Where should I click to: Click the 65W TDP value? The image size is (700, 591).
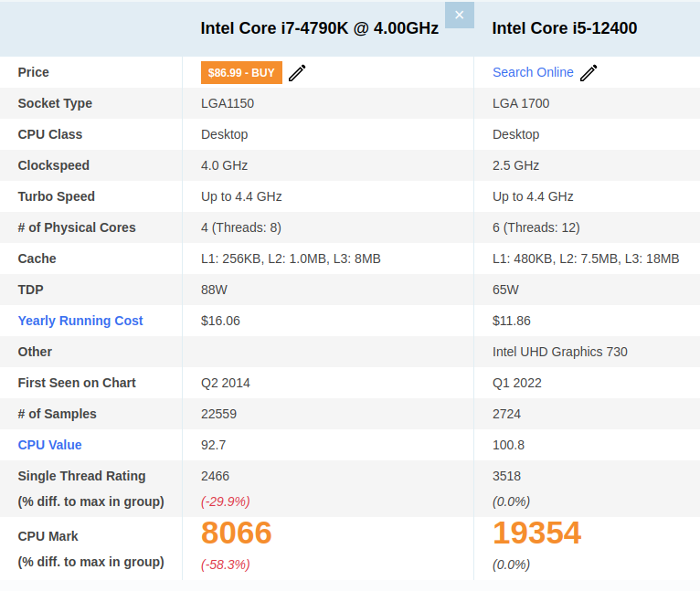point(505,290)
